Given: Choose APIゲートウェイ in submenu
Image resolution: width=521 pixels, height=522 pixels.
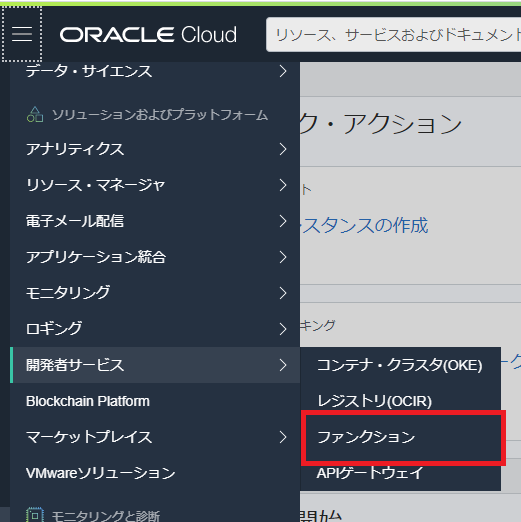Looking at the screenshot, I should pos(400,473).
